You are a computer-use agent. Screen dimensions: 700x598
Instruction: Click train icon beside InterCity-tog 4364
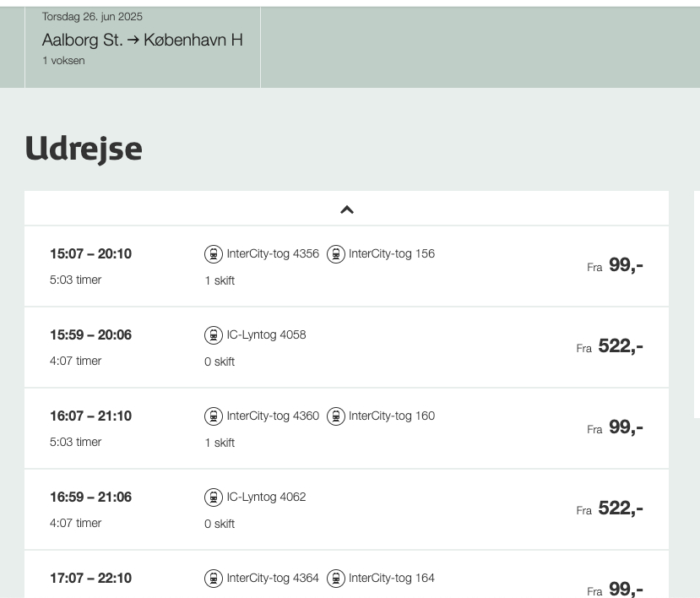(214, 578)
